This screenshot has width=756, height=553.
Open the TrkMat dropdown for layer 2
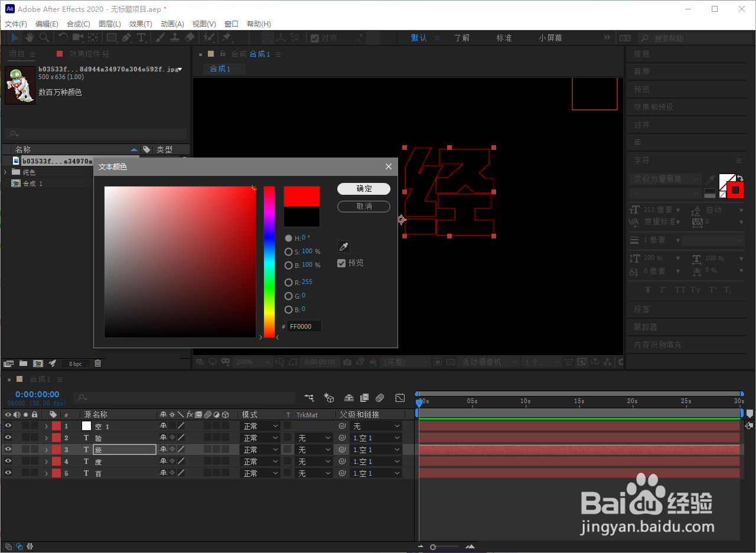coord(314,438)
